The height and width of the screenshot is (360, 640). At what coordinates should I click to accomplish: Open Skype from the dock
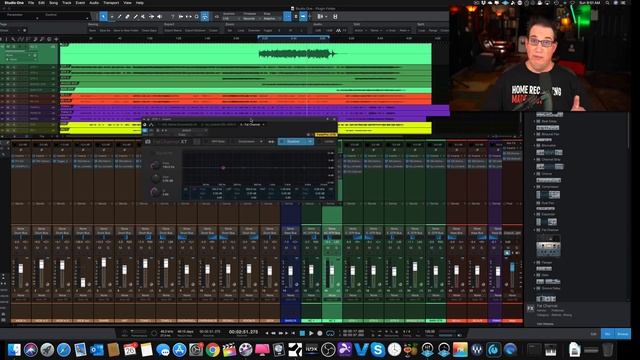pyautogui.click(x=378, y=350)
